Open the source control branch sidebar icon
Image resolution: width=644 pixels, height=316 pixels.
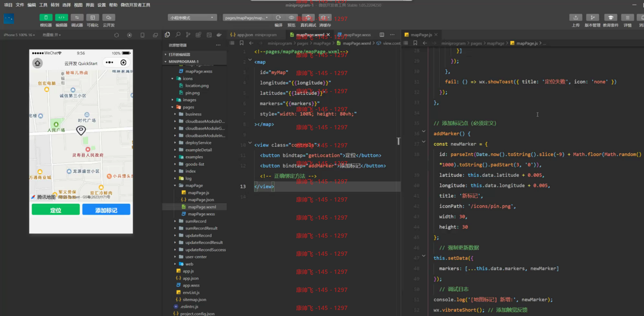[x=188, y=35]
